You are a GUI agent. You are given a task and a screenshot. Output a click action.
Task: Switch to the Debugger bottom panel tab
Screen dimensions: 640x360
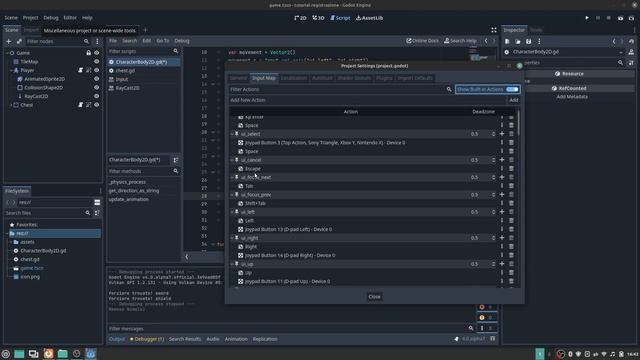147,339
